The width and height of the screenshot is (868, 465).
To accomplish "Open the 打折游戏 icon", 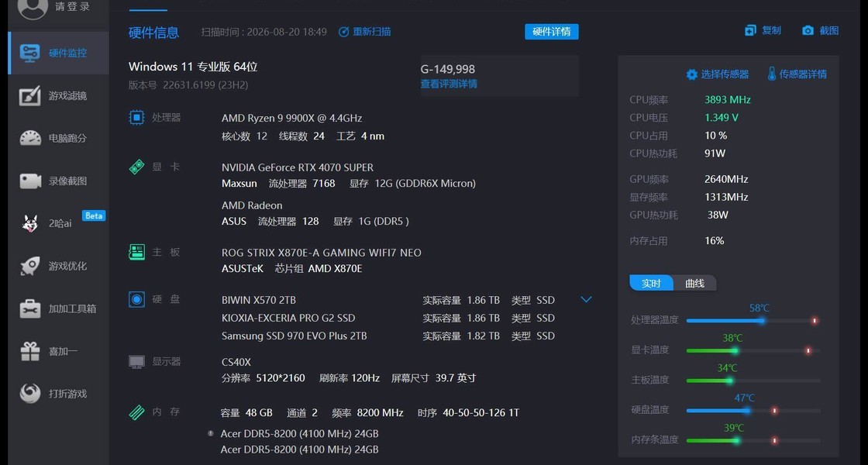I will pos(30,394).
